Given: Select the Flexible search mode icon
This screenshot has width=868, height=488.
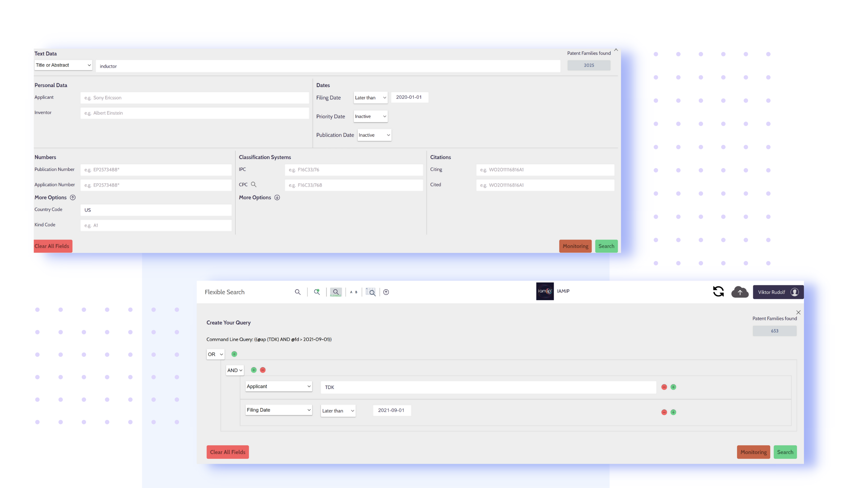Looking at the screenshot, I should pyautogui.click(x=336, y=292).
